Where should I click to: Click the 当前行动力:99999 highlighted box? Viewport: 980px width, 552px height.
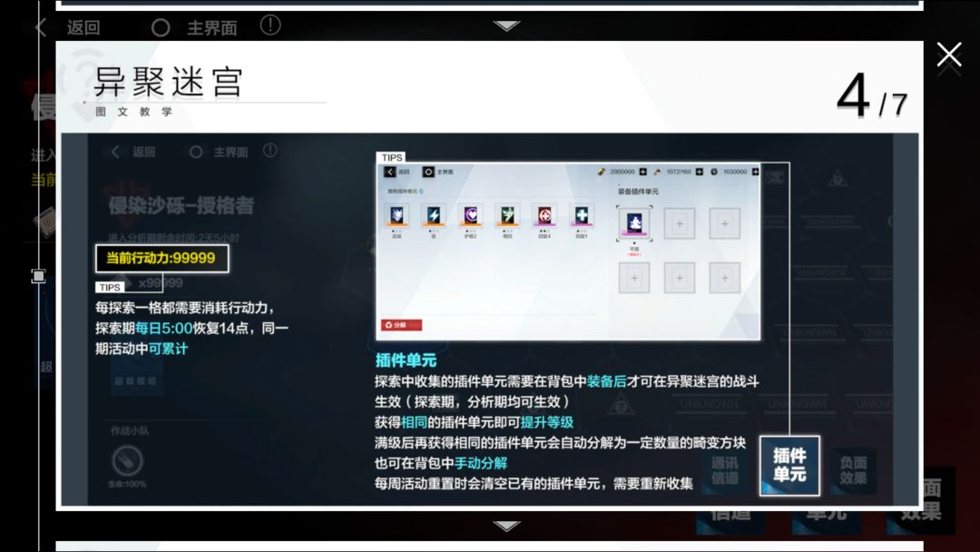[162, 258]
